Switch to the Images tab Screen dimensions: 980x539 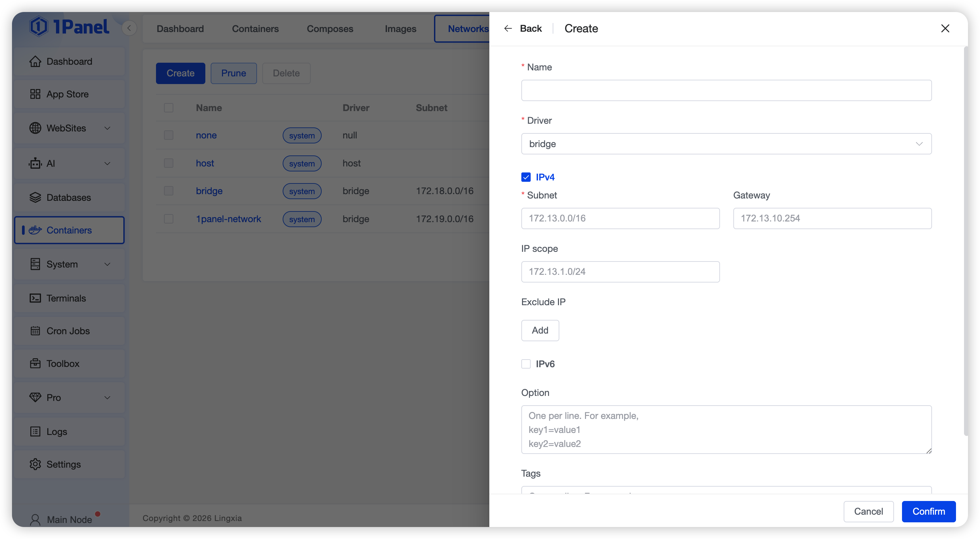400,29
